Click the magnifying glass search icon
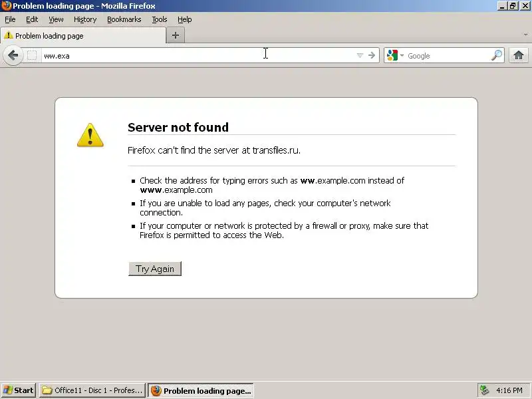The width and height of the screenshot is (532, 399). pyautogui.click(x=497, y=55)
